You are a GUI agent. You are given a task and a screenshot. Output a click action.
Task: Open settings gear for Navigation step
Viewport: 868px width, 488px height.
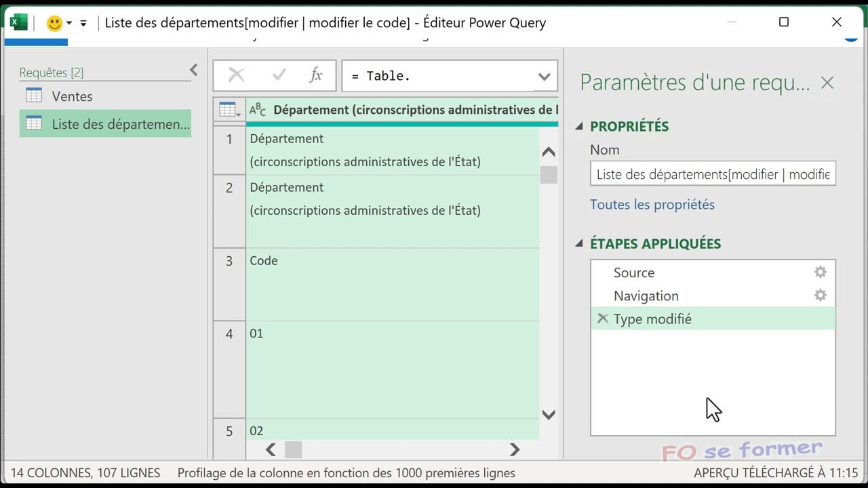tap(821, 295)
